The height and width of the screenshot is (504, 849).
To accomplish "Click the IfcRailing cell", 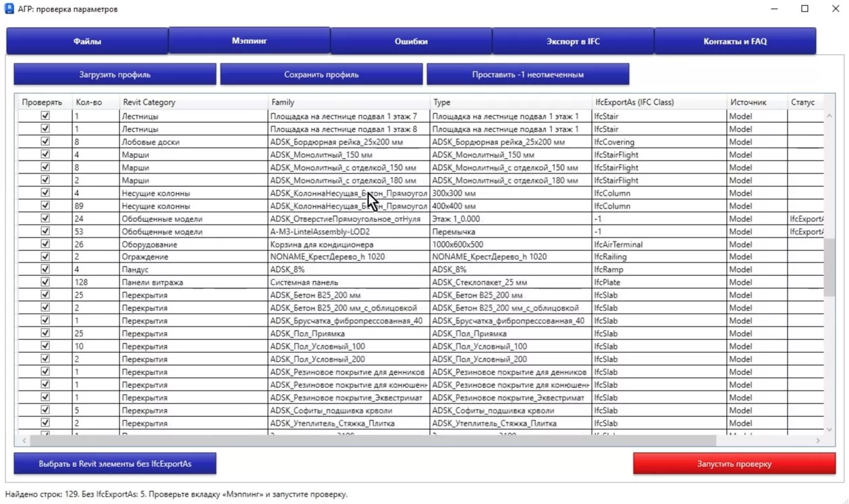I will [x=659, y=257].
